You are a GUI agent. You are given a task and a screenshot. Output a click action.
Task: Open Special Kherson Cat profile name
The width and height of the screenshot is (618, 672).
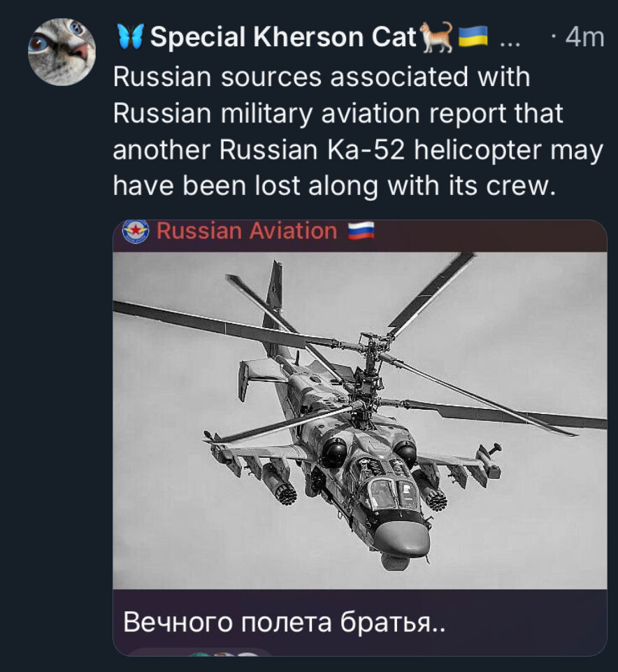click(x=283, y=37)
